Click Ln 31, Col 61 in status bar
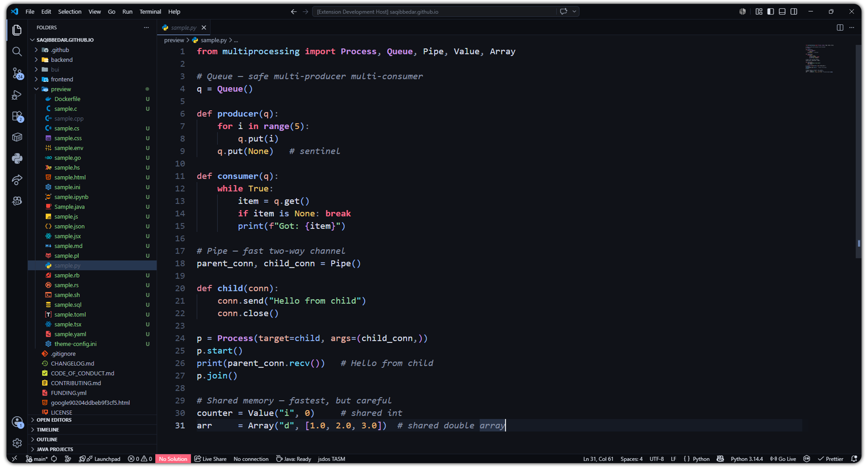868x467 pixels. [x=598, y=459]
